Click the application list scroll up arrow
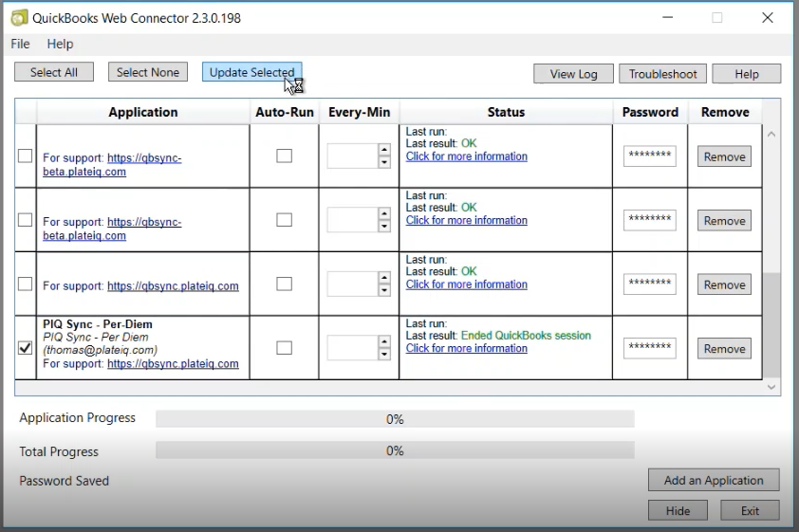This screenshot has width=799, height=532. [x=771, y=134]
